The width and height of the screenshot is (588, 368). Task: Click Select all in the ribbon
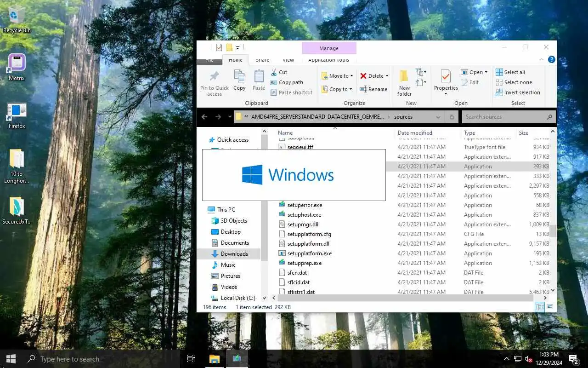point(510,72)
